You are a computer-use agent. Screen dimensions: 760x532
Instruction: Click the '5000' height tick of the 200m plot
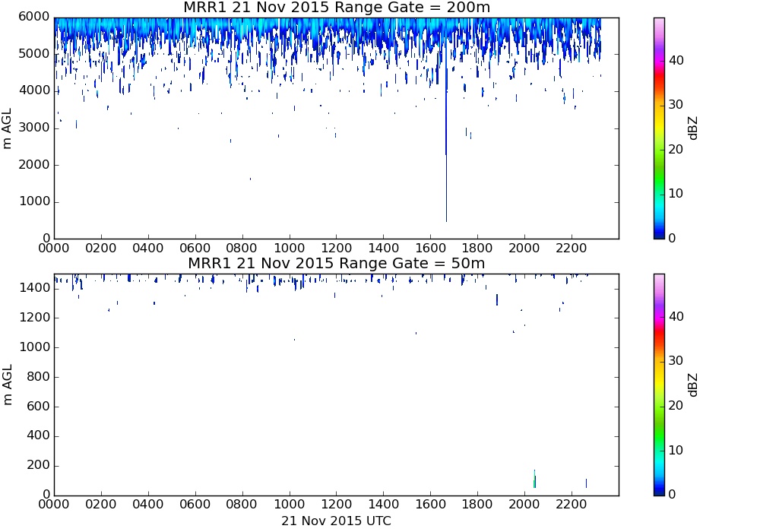pyautogui.click(x=34, y=54)
